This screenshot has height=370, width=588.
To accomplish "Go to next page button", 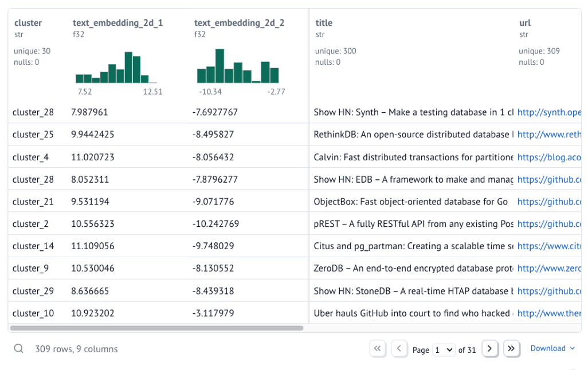I will pos(490,349).
